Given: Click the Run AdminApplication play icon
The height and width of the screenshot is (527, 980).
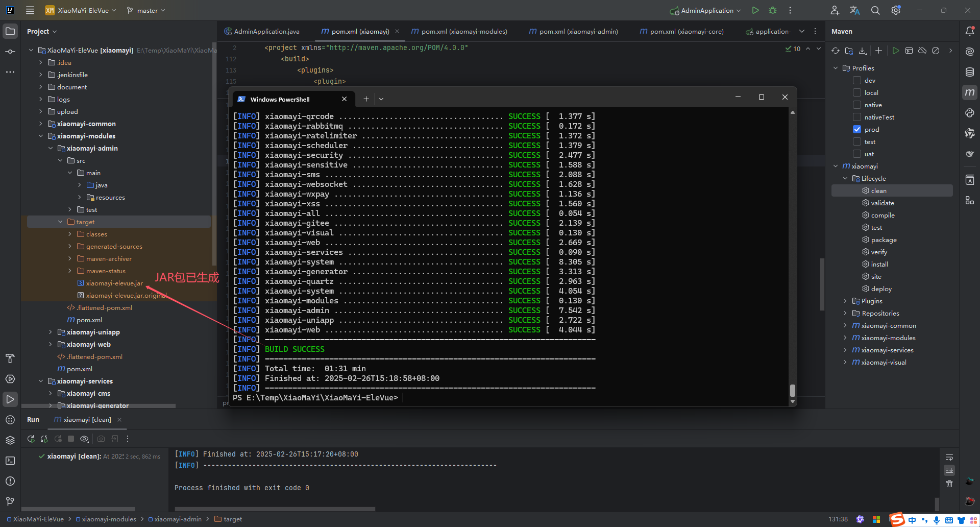Looking at the screenshot, I should (x=755, y=10).
